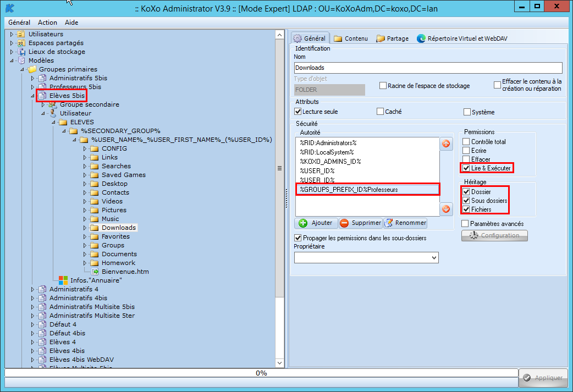The image size is (573, 392).
Task: Collapse the Groupes primaires node
Action: (x=23, y=69)
